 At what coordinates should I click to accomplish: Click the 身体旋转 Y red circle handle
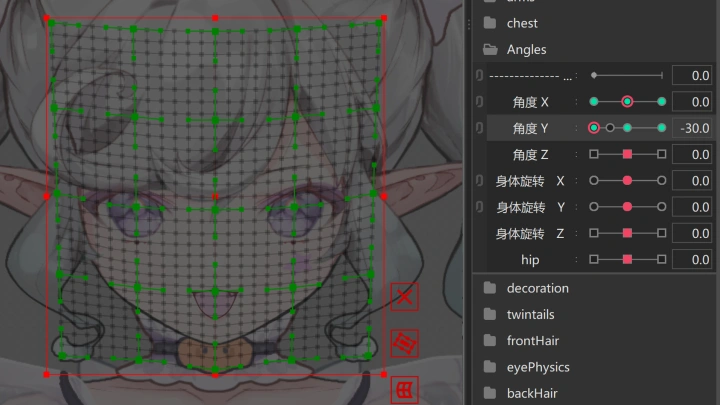[x=627, y=207]
